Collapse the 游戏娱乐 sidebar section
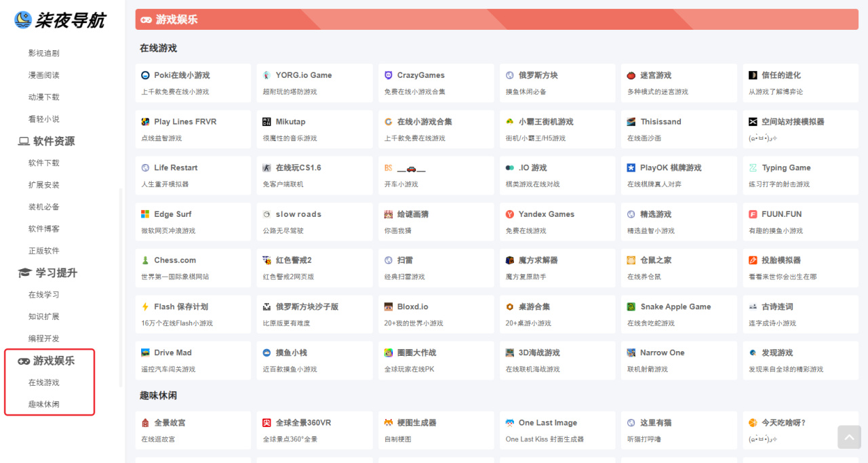Screen dimensions: 868x463 (46, 361)
